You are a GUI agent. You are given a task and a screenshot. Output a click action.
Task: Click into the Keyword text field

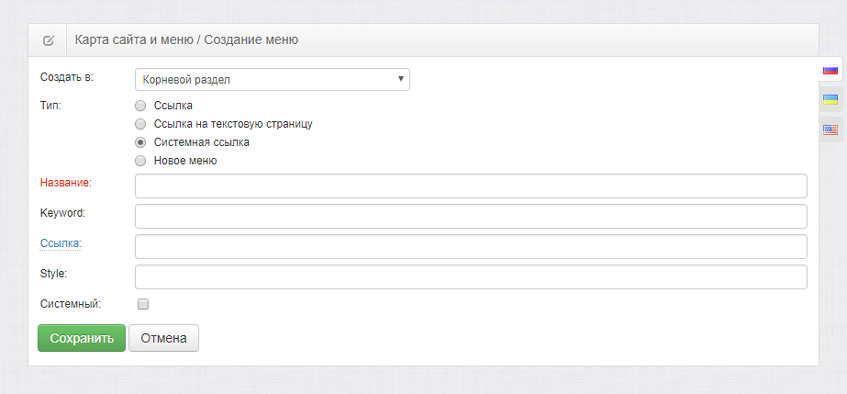[x=471, y=216]
